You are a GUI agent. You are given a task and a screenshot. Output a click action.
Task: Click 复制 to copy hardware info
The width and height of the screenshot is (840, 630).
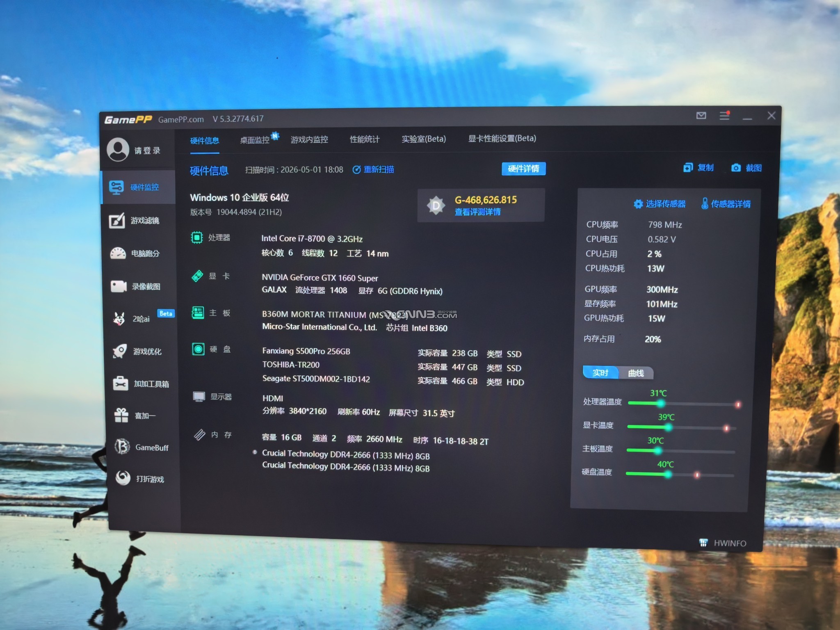pyautogui.click(x=698, y=167)
